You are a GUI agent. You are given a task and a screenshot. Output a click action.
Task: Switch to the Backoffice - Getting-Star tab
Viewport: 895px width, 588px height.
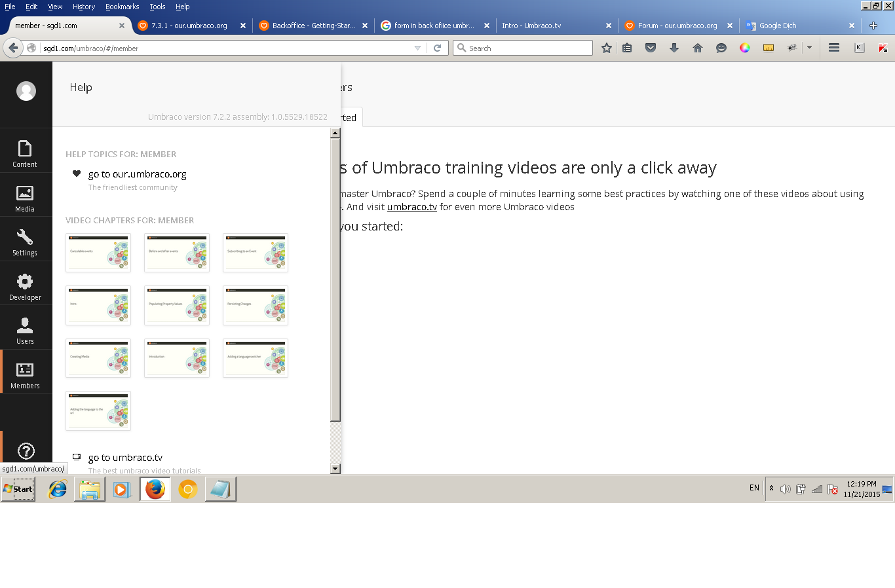point(313,26)
